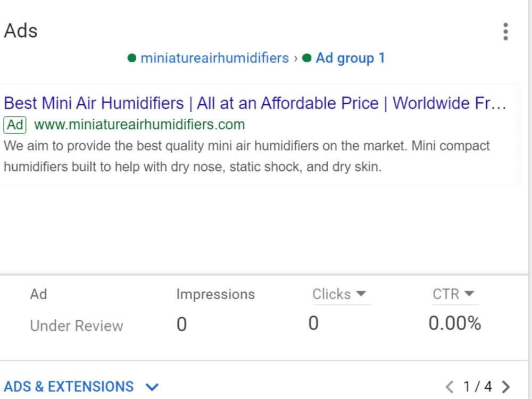The width and height of the screenshot is (532, 399).
Task: Open the CTR metric dropdown
Action: point(454,294)
